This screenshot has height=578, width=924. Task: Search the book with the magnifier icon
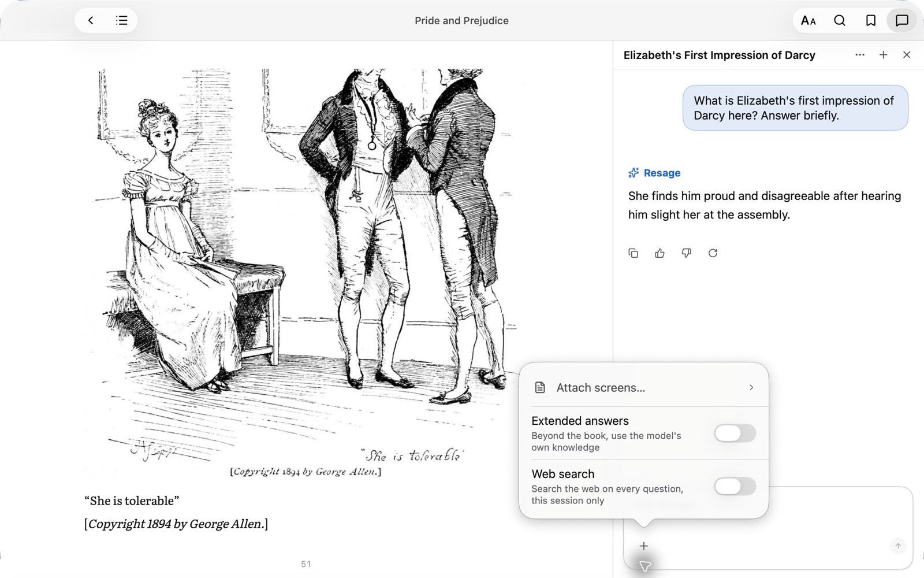point(840,20)
